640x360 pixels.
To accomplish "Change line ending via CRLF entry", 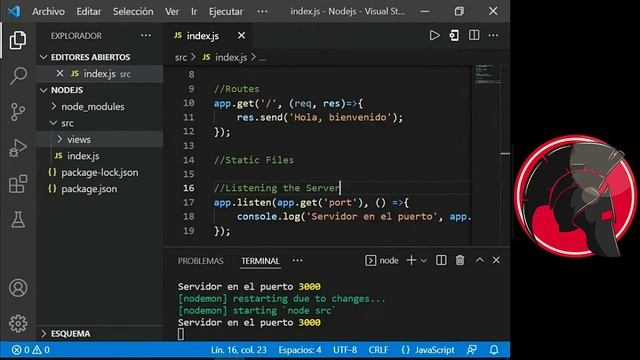I will 378,350.
